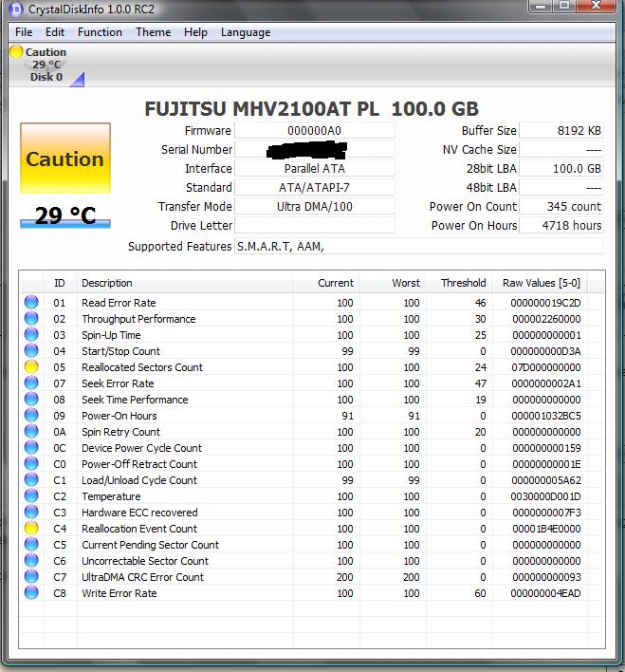Click the Supported Features field S.M.A.R.T, AAM
This screenshot has height=672, width=625.
418,247
